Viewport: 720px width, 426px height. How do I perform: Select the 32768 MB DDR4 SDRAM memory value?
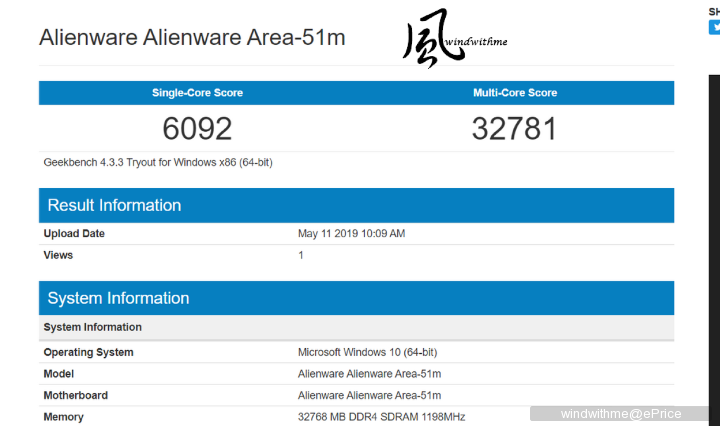point(382,417)
